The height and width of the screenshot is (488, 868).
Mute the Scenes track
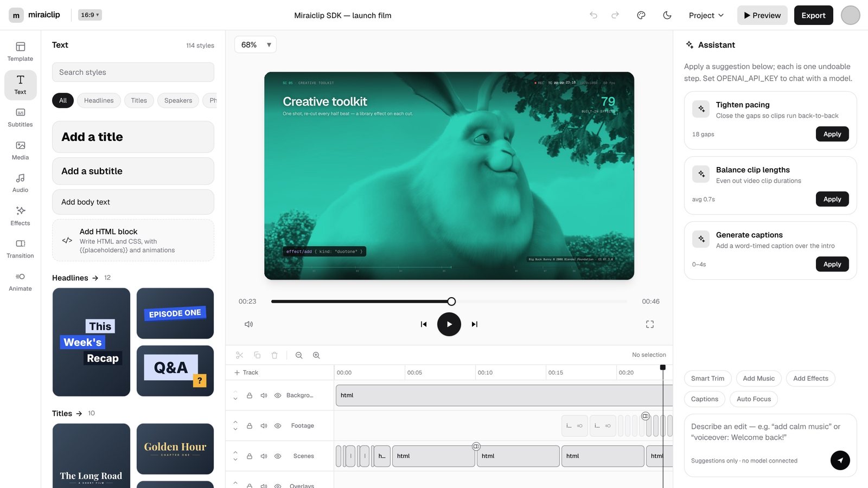click(x=264, y=456)
